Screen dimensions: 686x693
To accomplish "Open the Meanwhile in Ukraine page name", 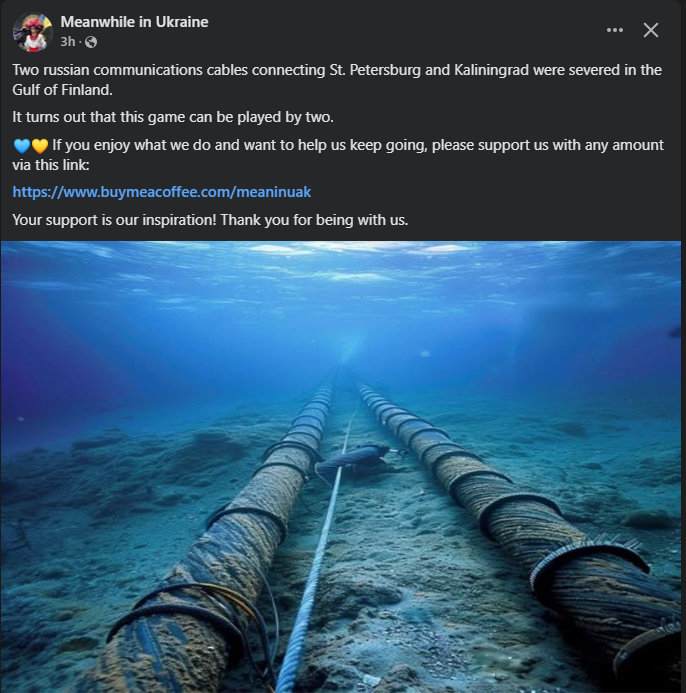I will click(x=134, y=22).
